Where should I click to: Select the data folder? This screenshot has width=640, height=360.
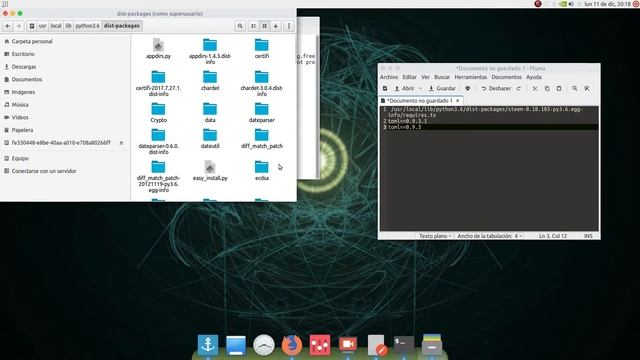pos(210,113)
